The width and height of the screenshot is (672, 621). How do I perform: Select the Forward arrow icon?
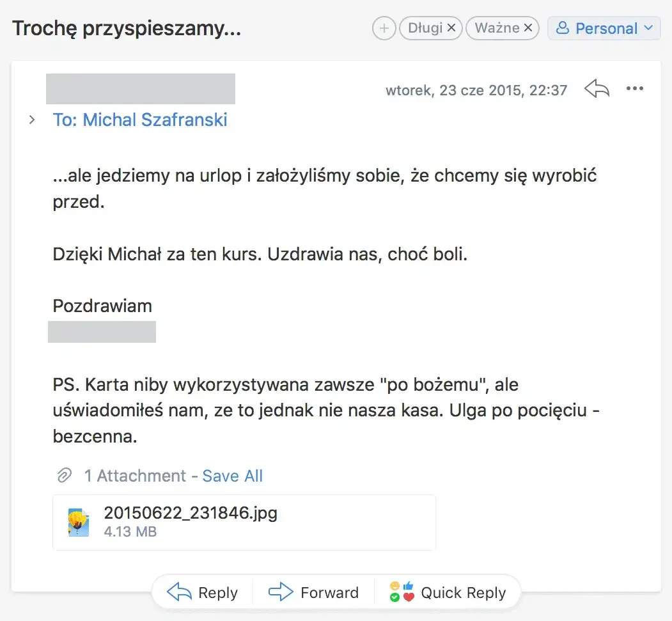280,592
